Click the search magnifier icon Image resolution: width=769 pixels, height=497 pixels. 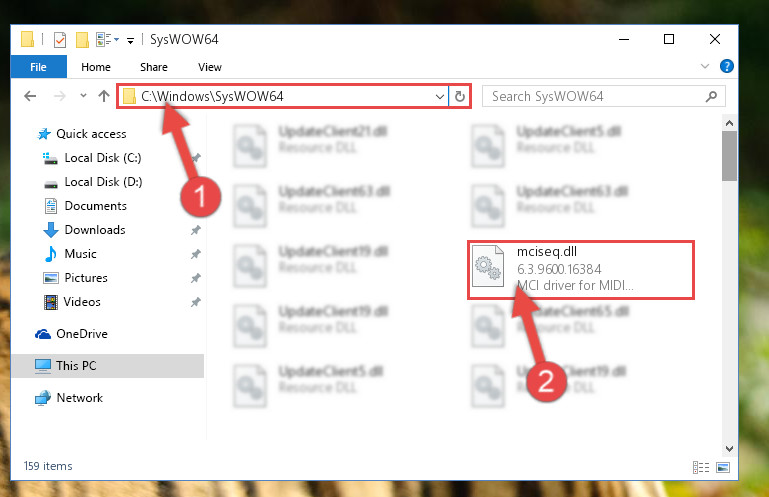coord(711,96)
